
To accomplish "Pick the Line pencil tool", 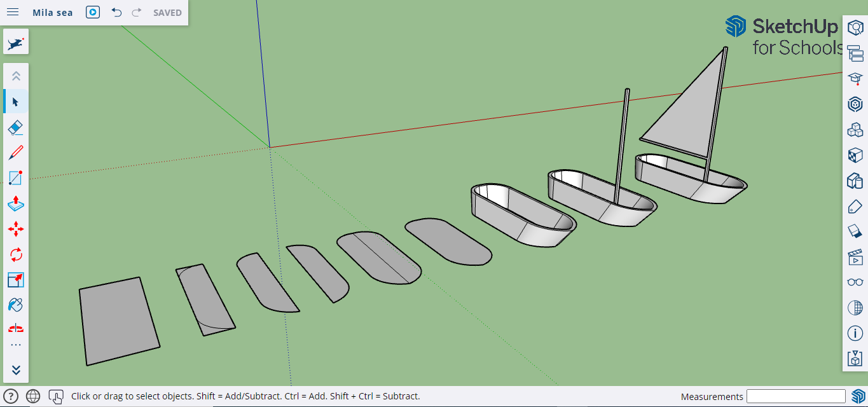I will (x=16, y=153).
